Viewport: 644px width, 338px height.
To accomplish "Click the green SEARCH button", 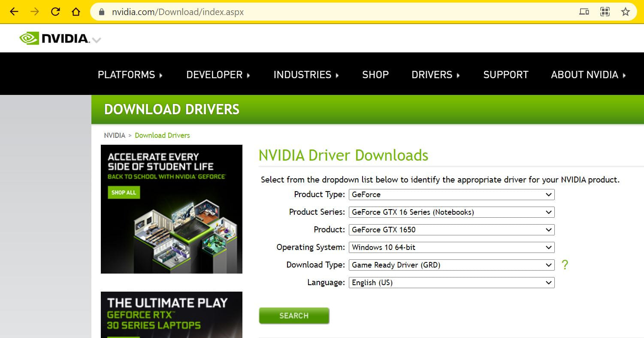I will click(294, 316).
